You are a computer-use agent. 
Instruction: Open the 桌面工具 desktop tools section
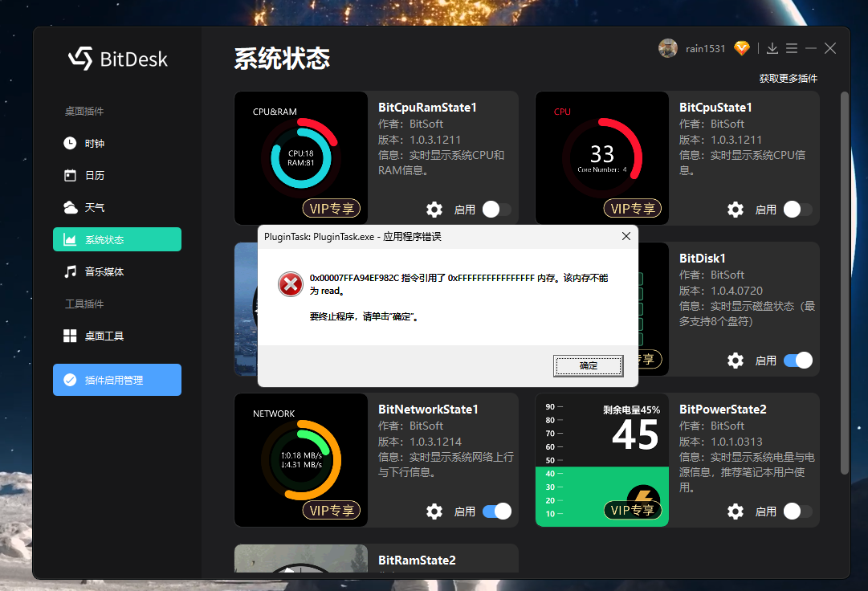(x=116, y=336)
